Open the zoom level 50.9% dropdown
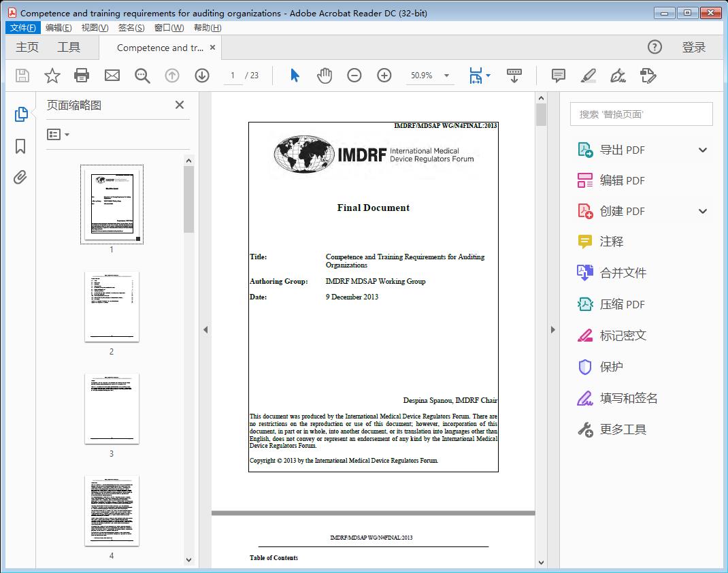The height and width of the screenshot is (573, 728). [446, 76]
